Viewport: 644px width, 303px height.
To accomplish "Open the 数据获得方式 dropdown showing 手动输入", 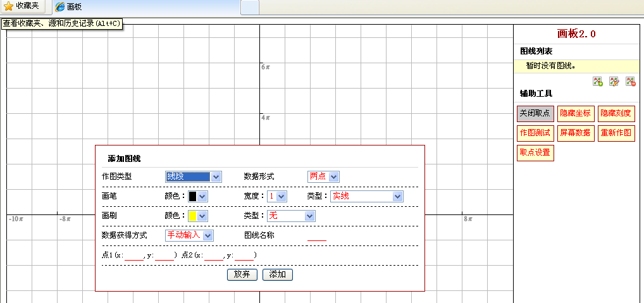I will coord(189,235).
